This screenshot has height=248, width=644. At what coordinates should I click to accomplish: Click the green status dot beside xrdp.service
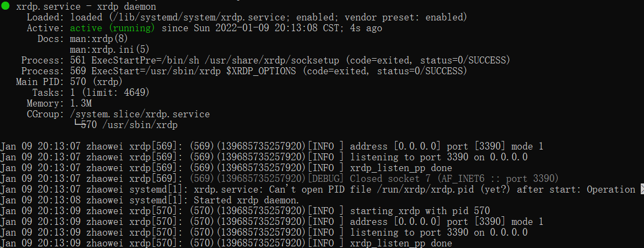pyautogui.click(x=5, y=6)
